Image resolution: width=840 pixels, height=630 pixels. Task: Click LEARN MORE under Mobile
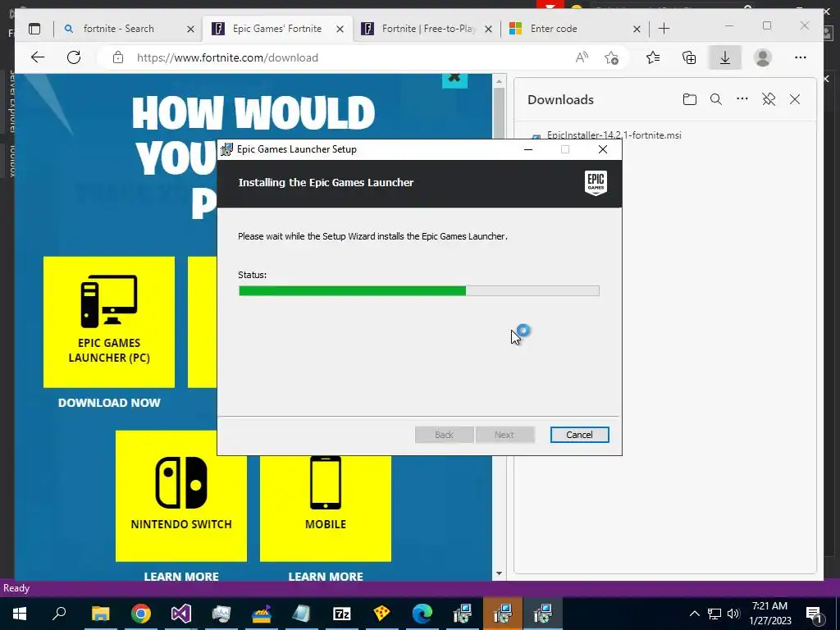(x=326, y=577)
